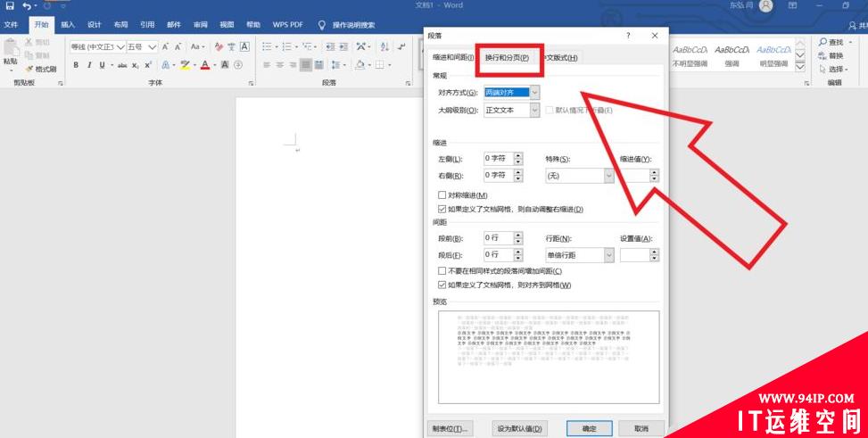Click the red font color icon
The width and height of the screenshot is (868, 438).
pyautogui.click(x=205, y=65)
